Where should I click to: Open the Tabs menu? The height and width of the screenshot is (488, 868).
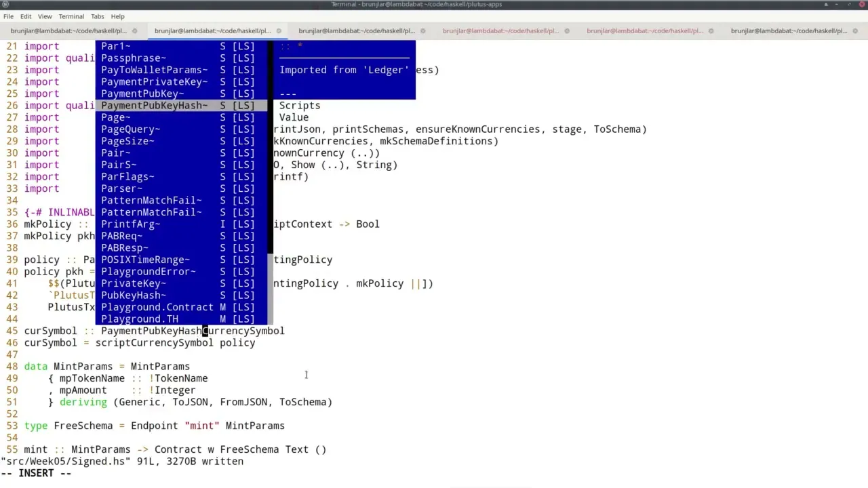point(98,16)
